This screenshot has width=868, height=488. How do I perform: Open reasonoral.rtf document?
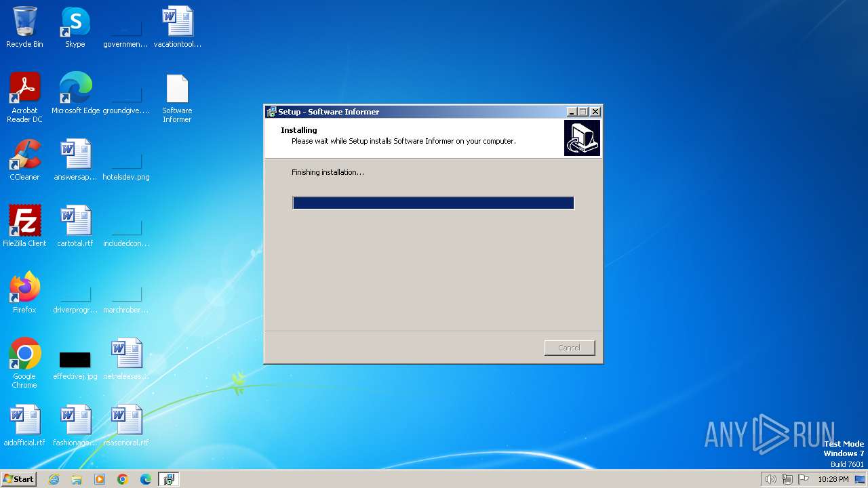[x=126, y=426]
